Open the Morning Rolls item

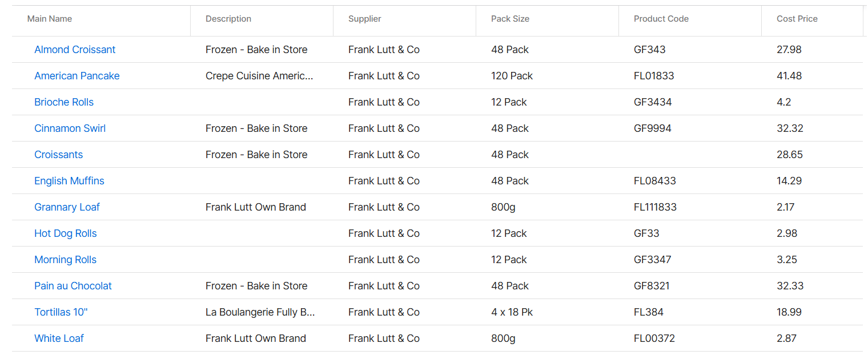pos(65,260)
